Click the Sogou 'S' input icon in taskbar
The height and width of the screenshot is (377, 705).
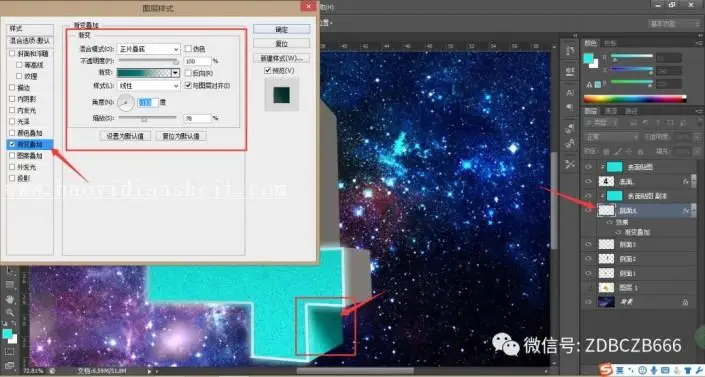pyautogui.click(x=607, y=370)
